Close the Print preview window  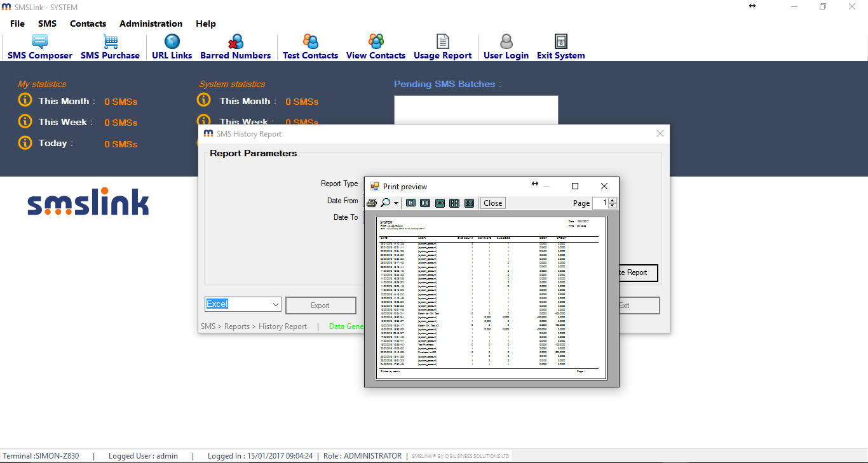point(604,186)
